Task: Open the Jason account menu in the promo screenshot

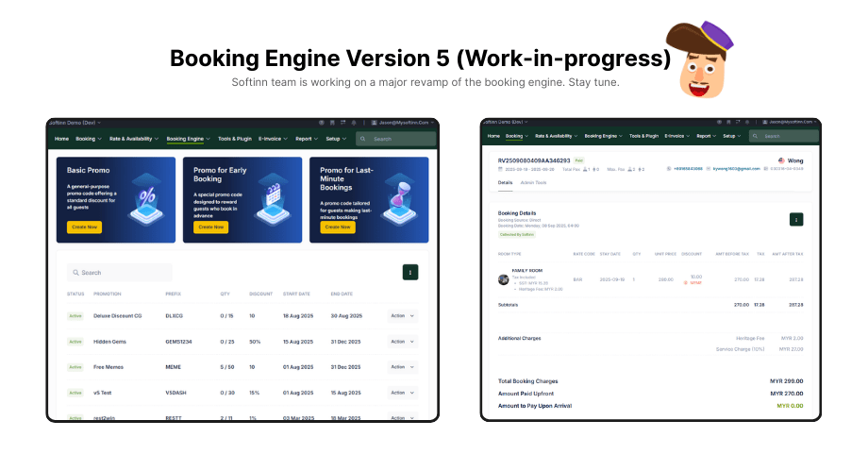Action: (x=403, y=123)
